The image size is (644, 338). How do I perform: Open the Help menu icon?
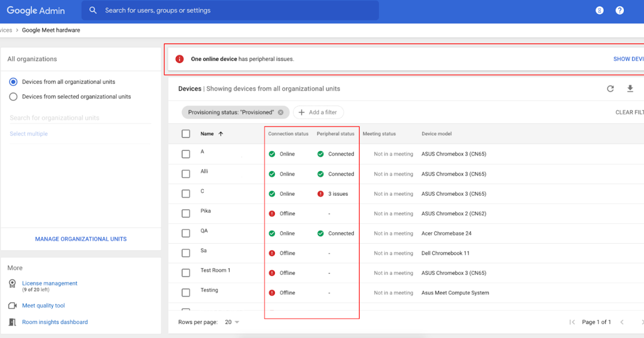[x=620, y=10]
